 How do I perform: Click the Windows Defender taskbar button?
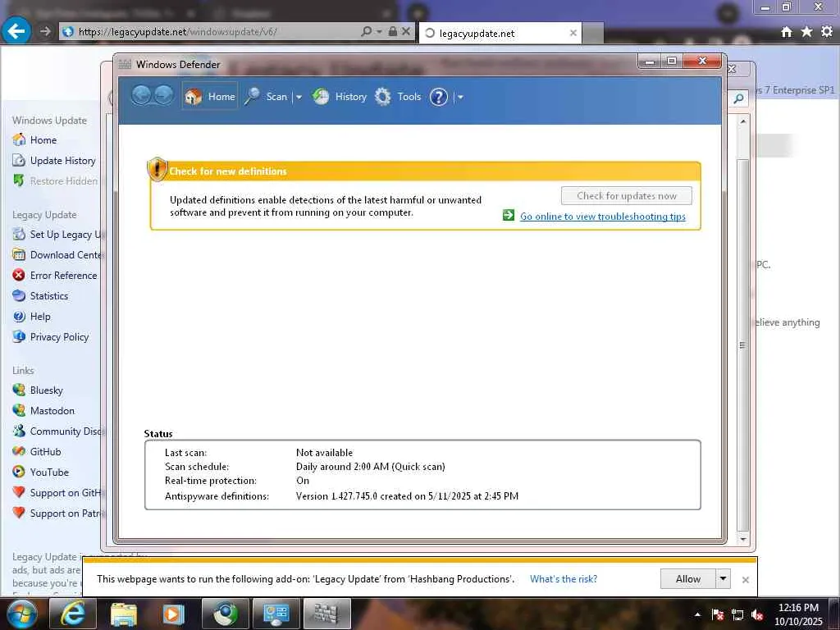[x=326, y=614]
